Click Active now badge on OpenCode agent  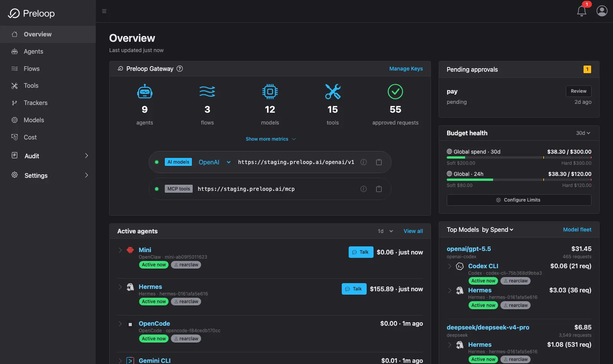(154, 339)
